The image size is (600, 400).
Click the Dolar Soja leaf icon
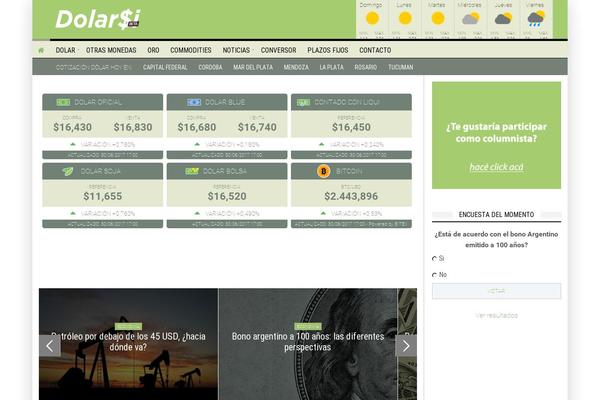click(68, 171)
